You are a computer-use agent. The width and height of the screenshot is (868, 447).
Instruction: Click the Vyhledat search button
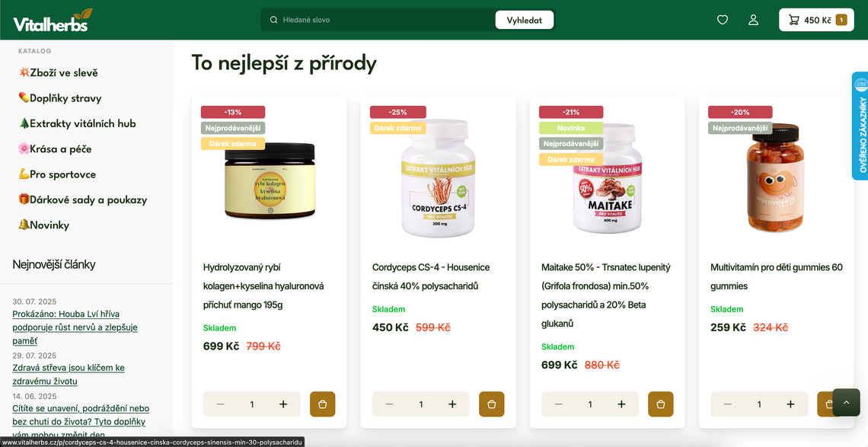click(525, 20)
